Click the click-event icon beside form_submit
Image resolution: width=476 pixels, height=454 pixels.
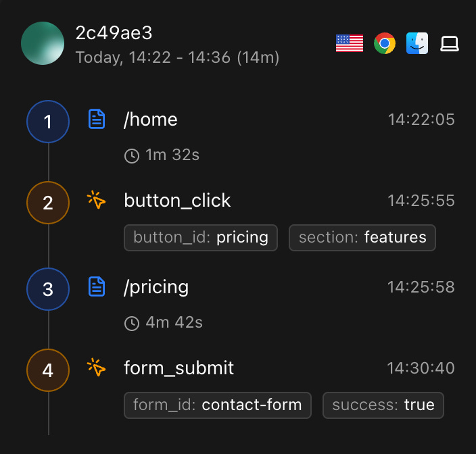click(97, 368)
